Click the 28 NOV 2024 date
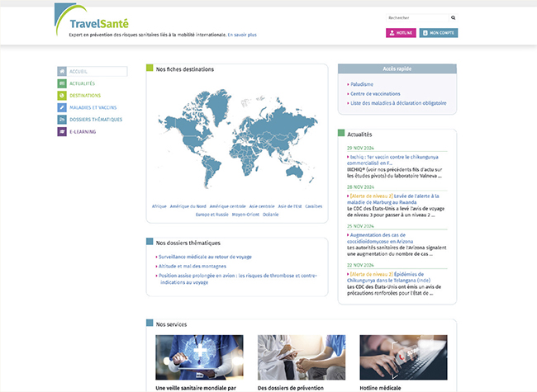This screenshot has height=392, width=537. pos(360,187)
